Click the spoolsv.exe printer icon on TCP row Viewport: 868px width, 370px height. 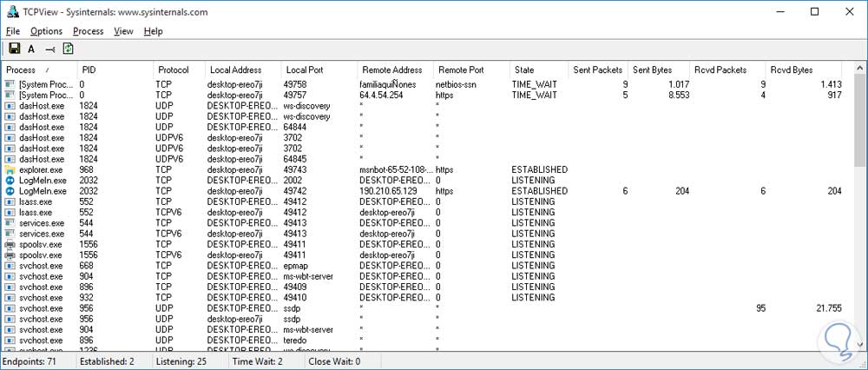tap(10, 244)
